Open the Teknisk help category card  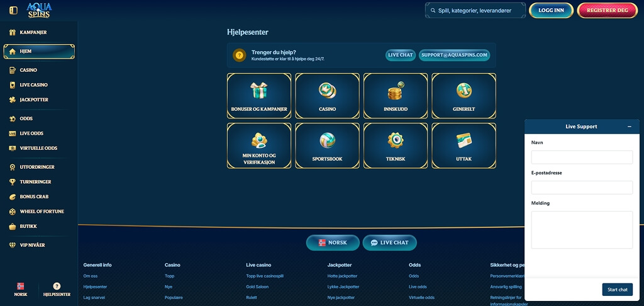[396, 145]
